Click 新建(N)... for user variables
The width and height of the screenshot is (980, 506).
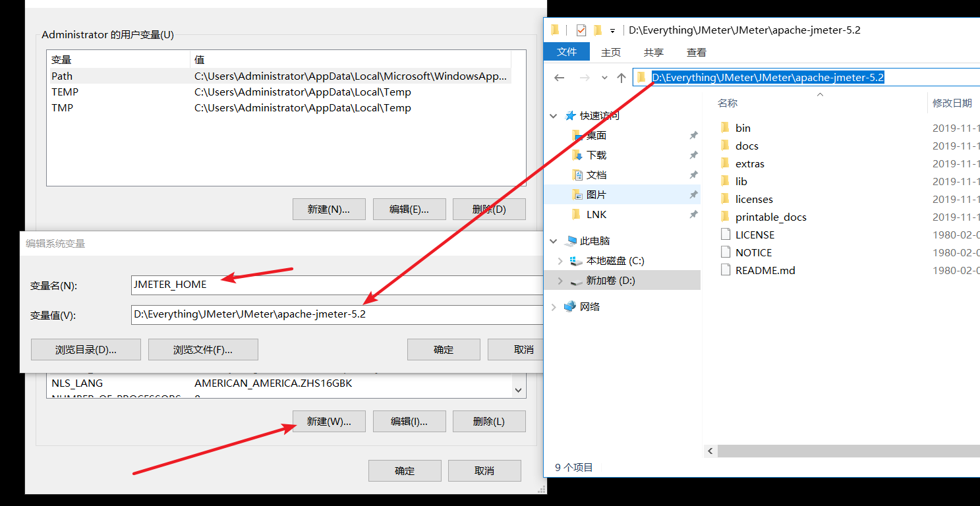pyautogui.click(x=329, y=210)
